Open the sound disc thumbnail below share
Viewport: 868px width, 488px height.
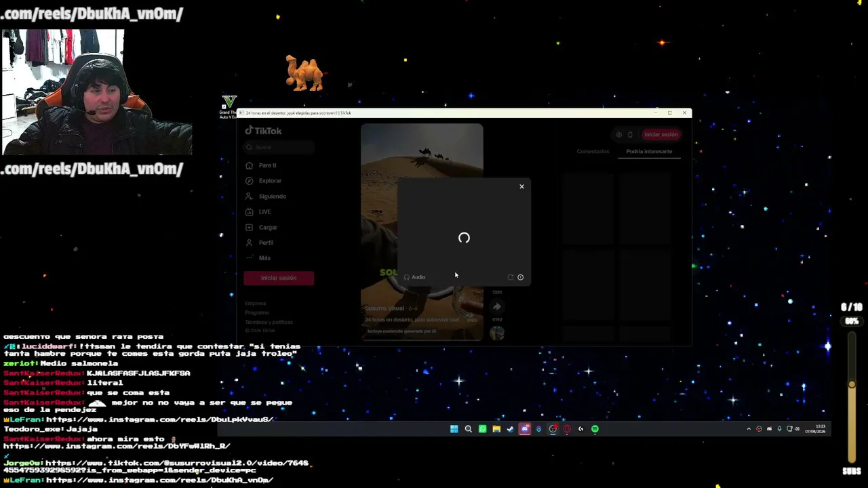(x=497, y=333)
